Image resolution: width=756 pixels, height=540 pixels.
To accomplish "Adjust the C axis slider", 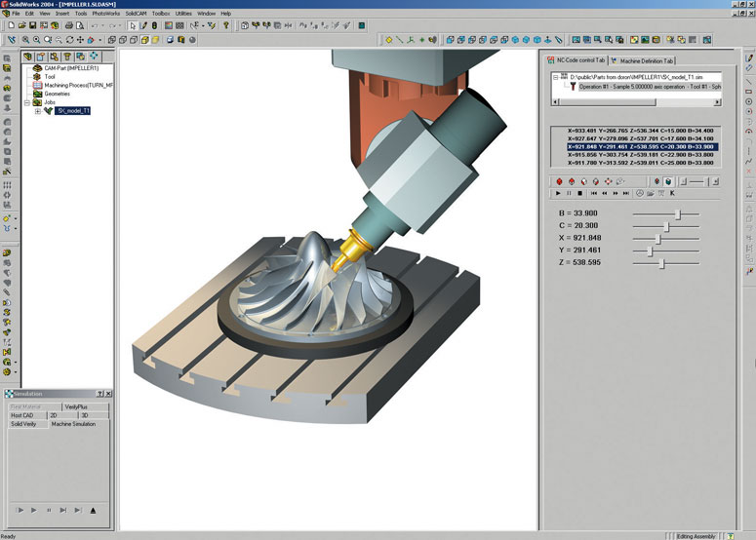I will [x=667, y=226].
